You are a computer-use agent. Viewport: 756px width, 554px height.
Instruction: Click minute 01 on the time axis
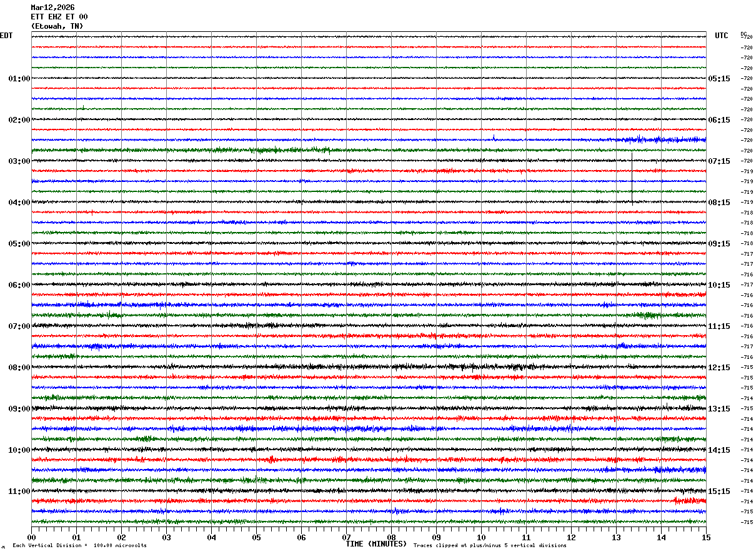coord(76,537)
